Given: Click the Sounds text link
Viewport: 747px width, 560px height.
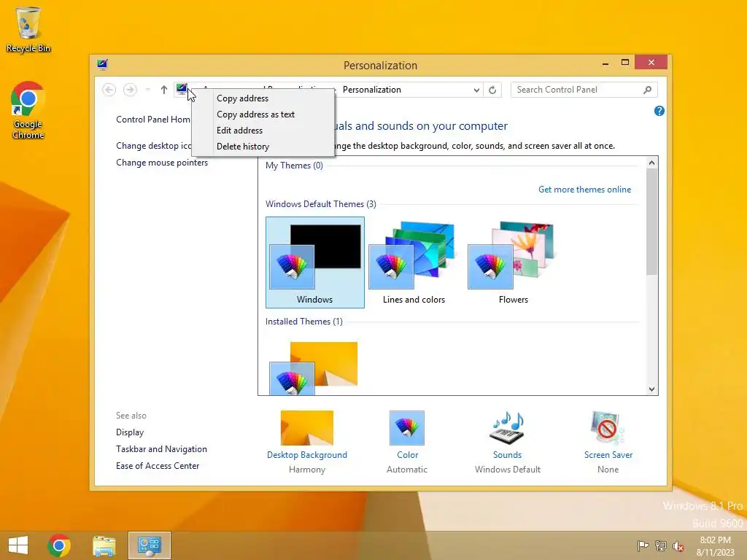Looking at the screenshot, I should [508, 455].
